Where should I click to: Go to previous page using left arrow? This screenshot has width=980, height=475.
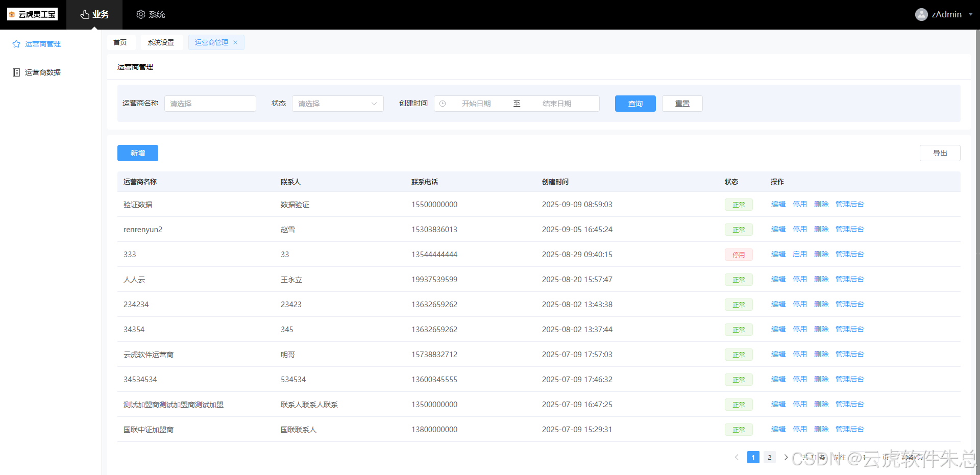[737, 457]
